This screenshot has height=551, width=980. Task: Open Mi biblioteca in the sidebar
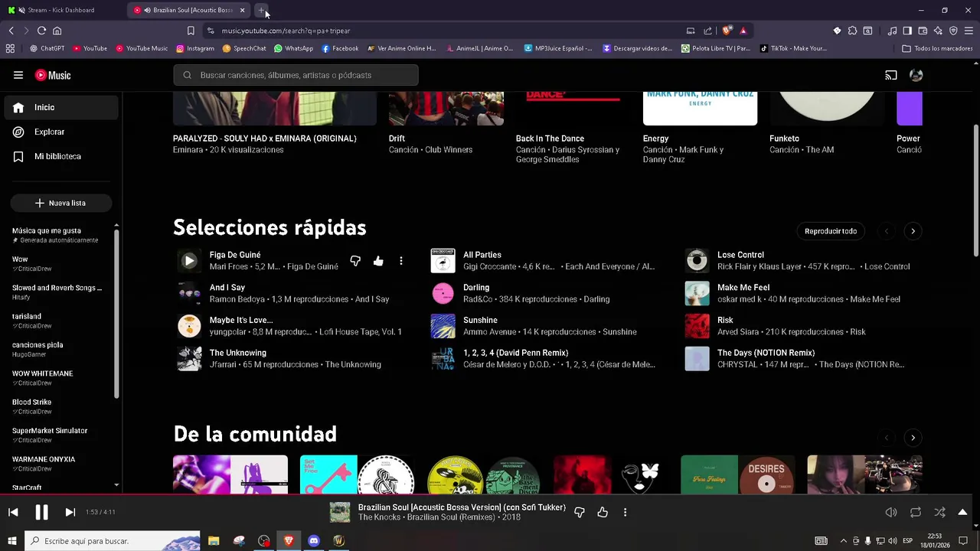coord(61,156)
